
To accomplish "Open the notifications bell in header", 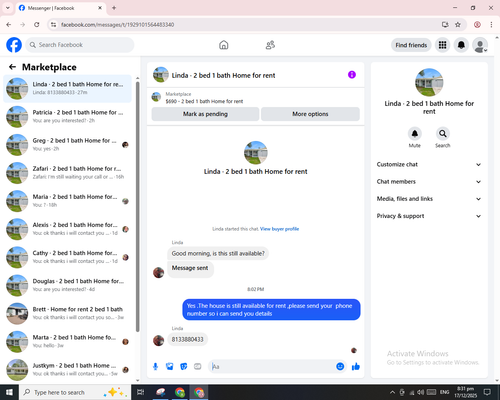I will [x=461, y=45].
